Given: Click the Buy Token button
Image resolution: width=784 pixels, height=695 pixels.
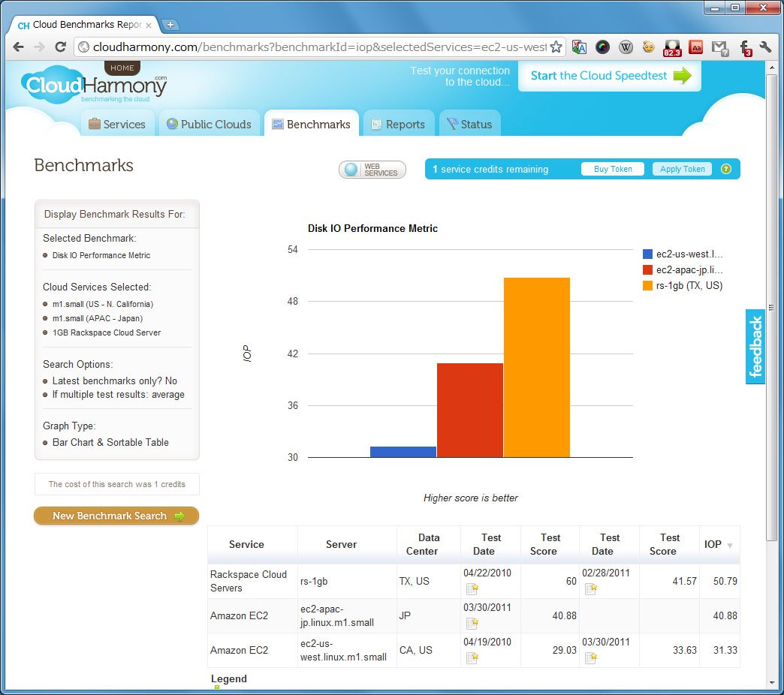Looking at the screenshot, I should pos(613,169).
